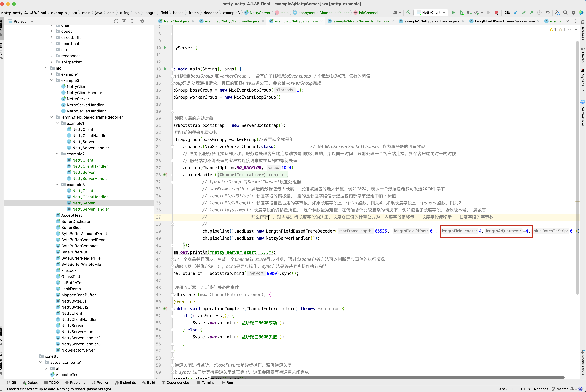The height and width of the screenshot is (392, 586).
Task: Start debugging with the bug icon
Action: [x=461, y=13]
